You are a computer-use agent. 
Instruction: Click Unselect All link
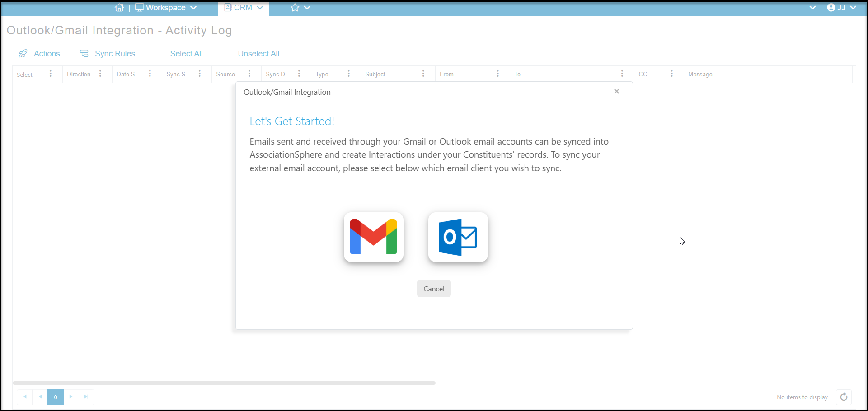[x=258, y=54]
